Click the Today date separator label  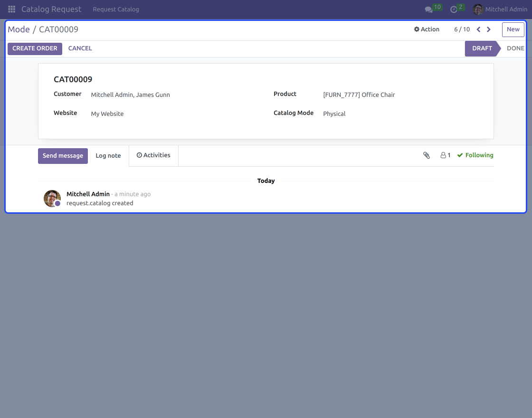pyautogui.click(x=266, y=181)
